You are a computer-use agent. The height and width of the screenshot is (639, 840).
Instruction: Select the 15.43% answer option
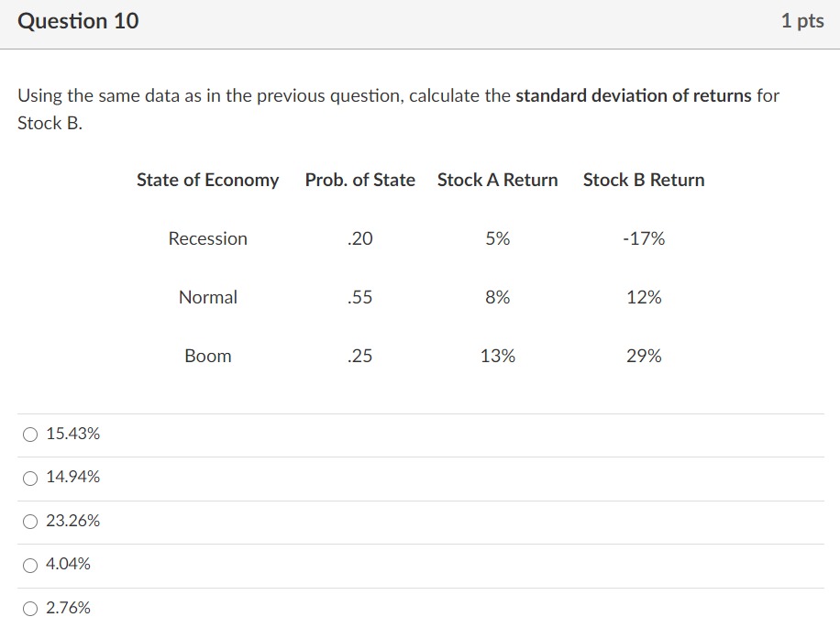(x=30, y=435)
